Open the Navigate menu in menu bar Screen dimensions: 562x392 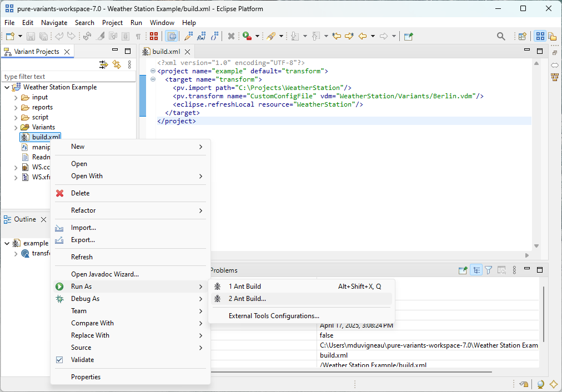(x=54, y=23)
